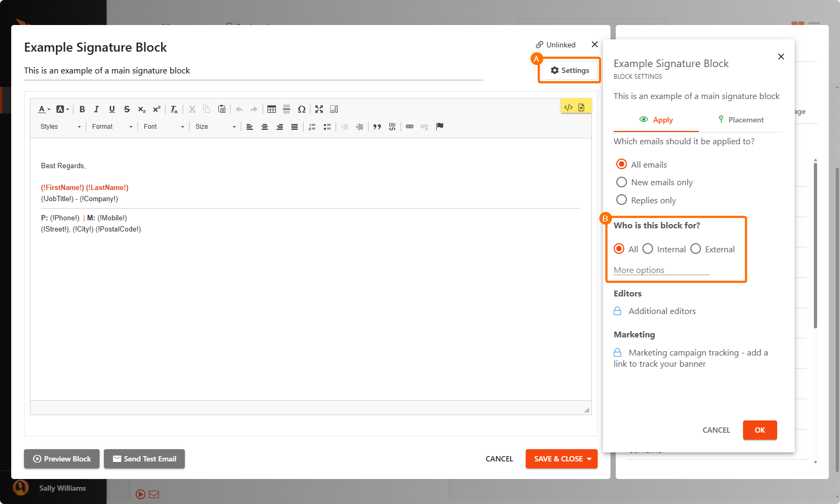Insert a block quote
The height and width of the screenshot is (504, 840).
click(377, 127)
